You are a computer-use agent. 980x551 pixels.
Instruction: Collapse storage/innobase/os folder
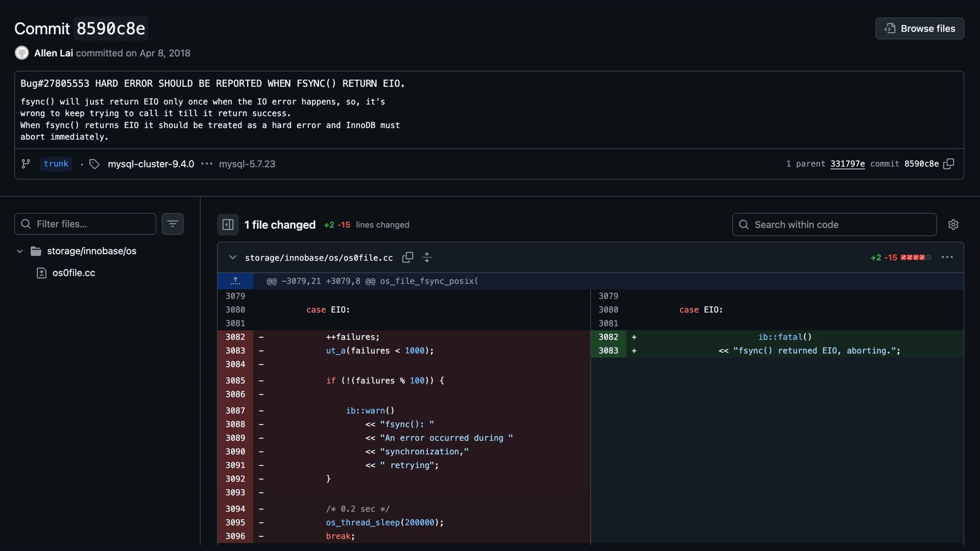click(20, 251)
